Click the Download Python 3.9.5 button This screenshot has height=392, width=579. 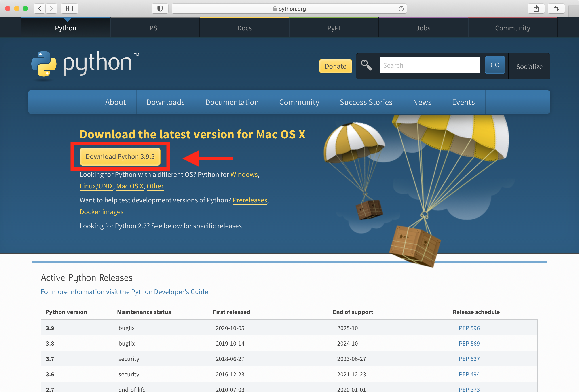[120, 156]
